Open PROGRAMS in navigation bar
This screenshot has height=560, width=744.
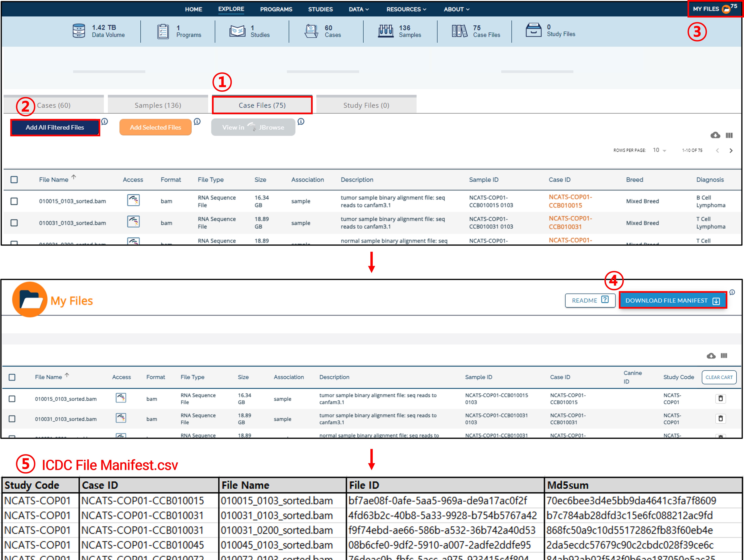[276, 9]
